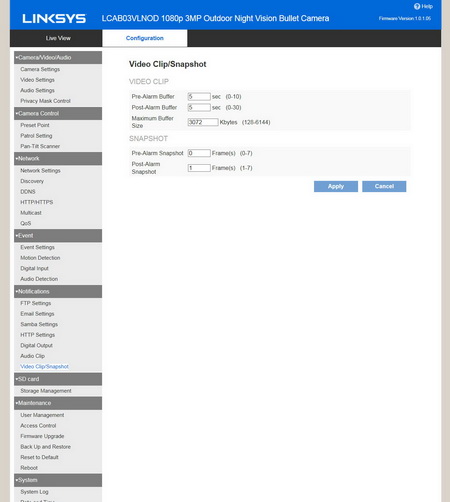Click the Linksys logo
The width and height of the screenshot is (450, 502).
[x=54, y=19]
